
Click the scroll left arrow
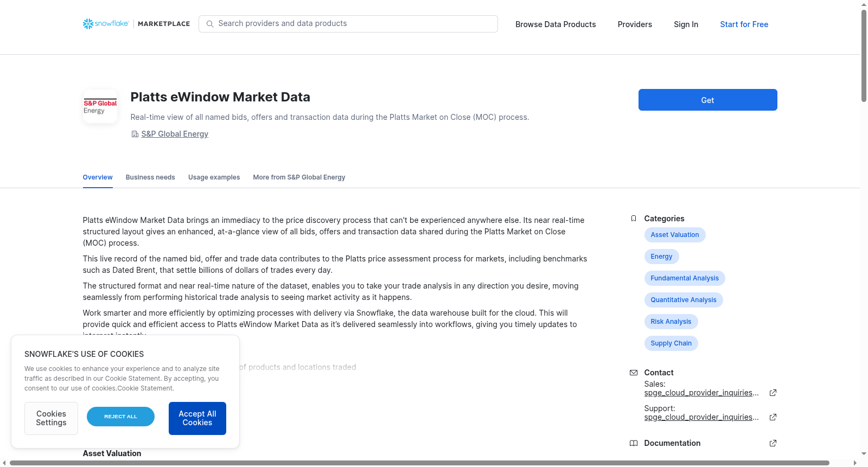(x=4, y=463)
